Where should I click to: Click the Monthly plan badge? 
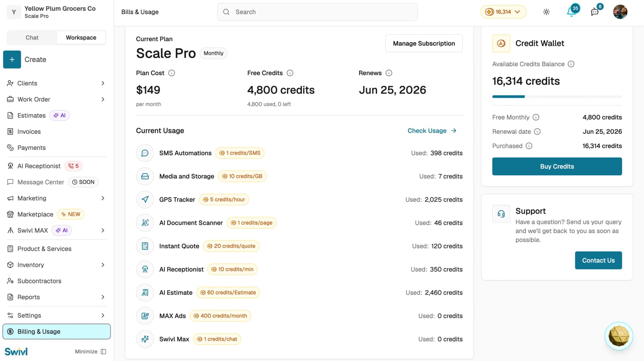(213, 53)
